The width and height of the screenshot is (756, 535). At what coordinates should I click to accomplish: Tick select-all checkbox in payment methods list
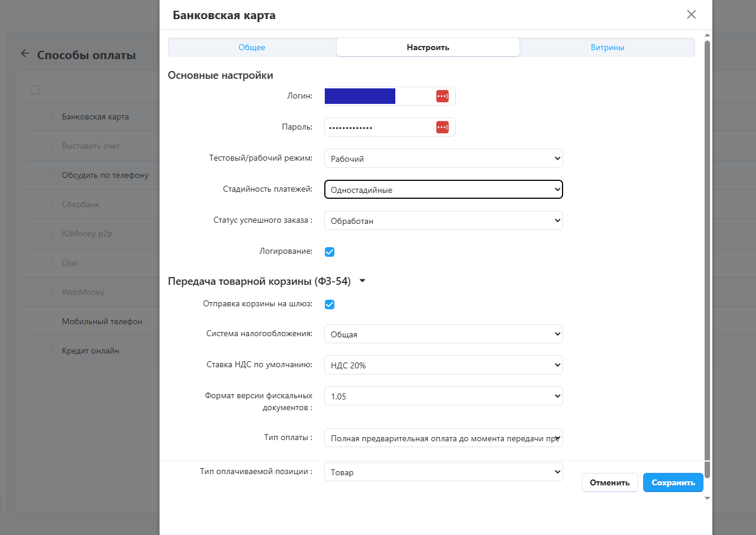[35, 90]
